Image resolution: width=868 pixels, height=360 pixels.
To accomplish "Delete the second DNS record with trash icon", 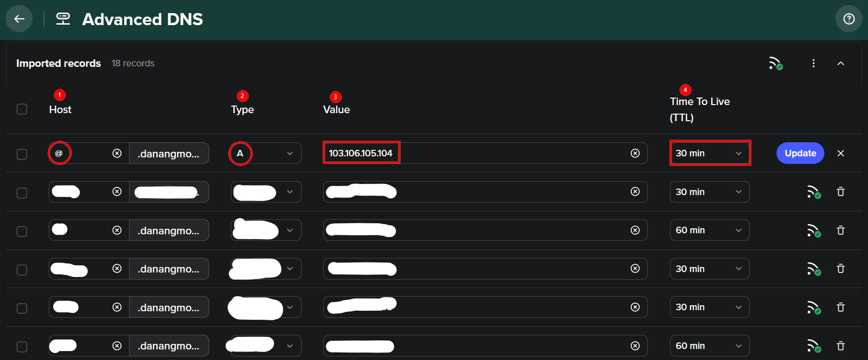I will [840, 192].
